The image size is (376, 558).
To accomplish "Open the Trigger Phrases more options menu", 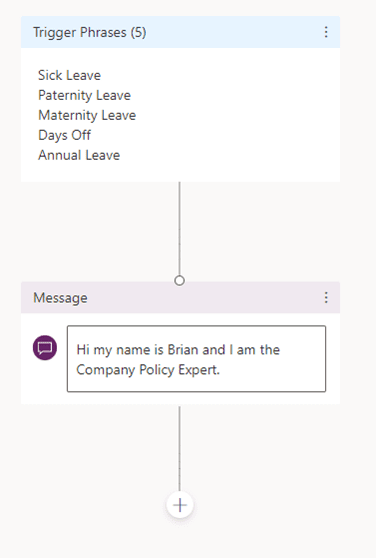I will tap(326, 32).
